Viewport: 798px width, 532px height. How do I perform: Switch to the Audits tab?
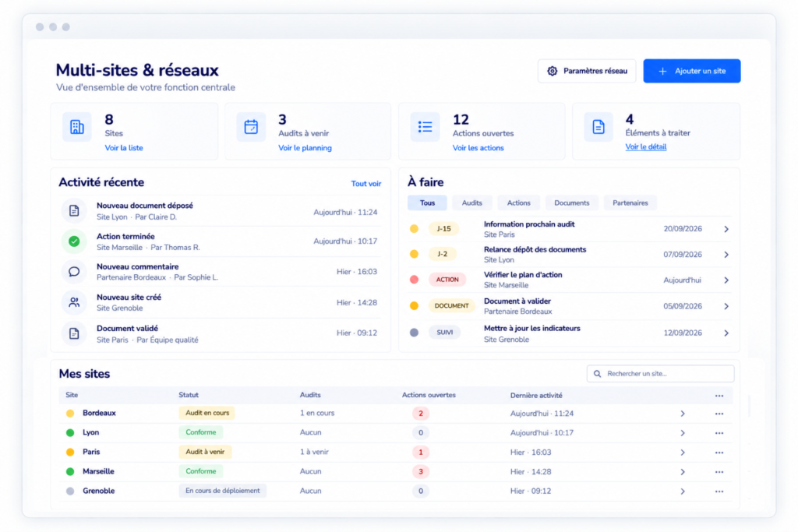coord(471,203)
